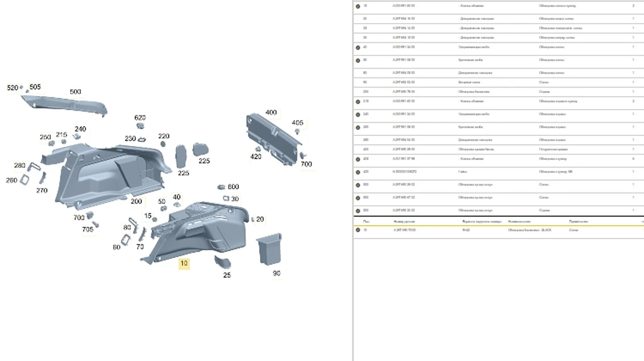Click the info icon in position 40 row
644x361 pixels.
click(358, 47)
